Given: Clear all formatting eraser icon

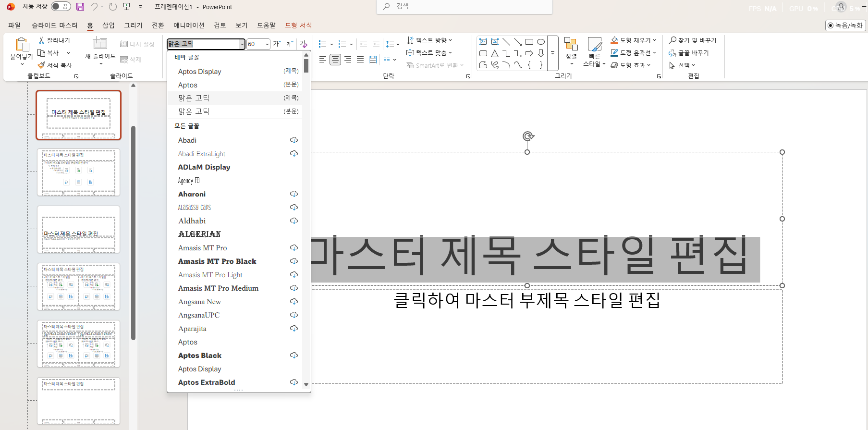Looking at the screenshot, I should pyautogui.click(x=303, y=44).
